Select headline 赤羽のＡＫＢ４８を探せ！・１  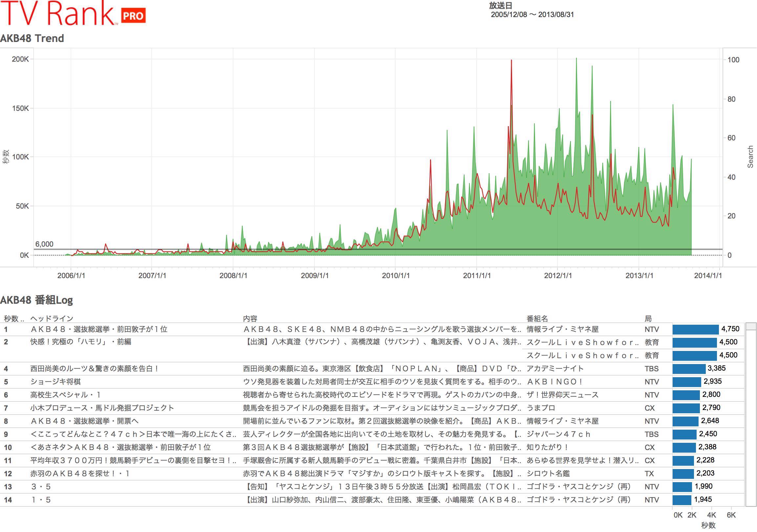click(x=80, y=474)
